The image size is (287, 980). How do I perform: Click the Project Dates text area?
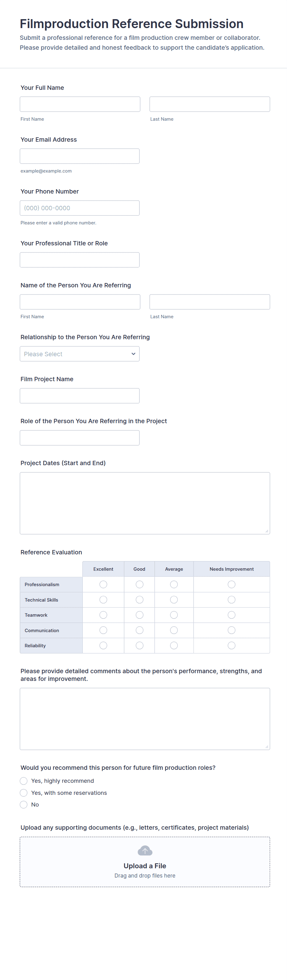pyautogui.click(x=145, y=503)
